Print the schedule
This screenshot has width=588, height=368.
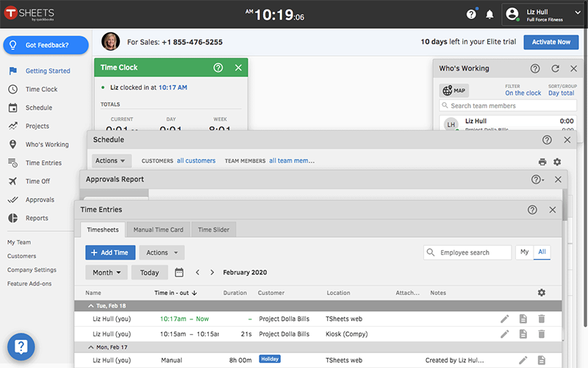(542, 162)
